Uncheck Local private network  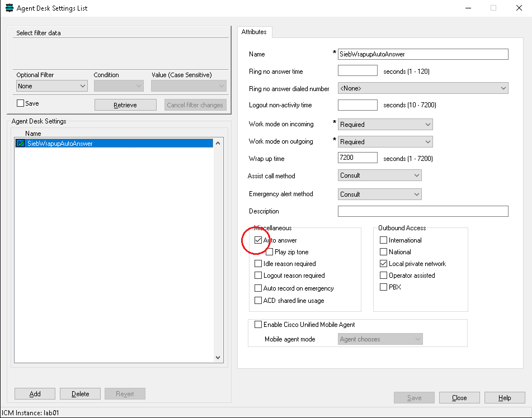[383, 263]
